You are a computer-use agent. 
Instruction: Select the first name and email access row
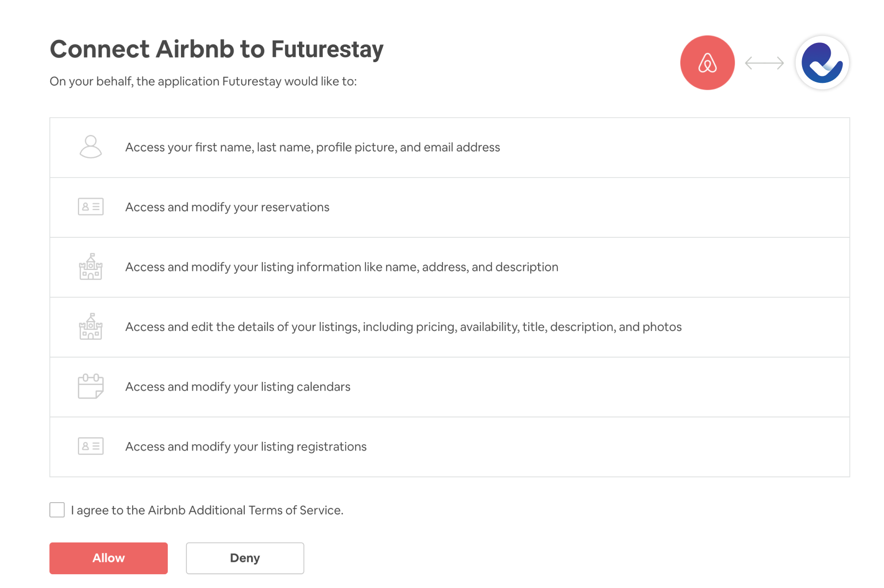pos(449,147)
